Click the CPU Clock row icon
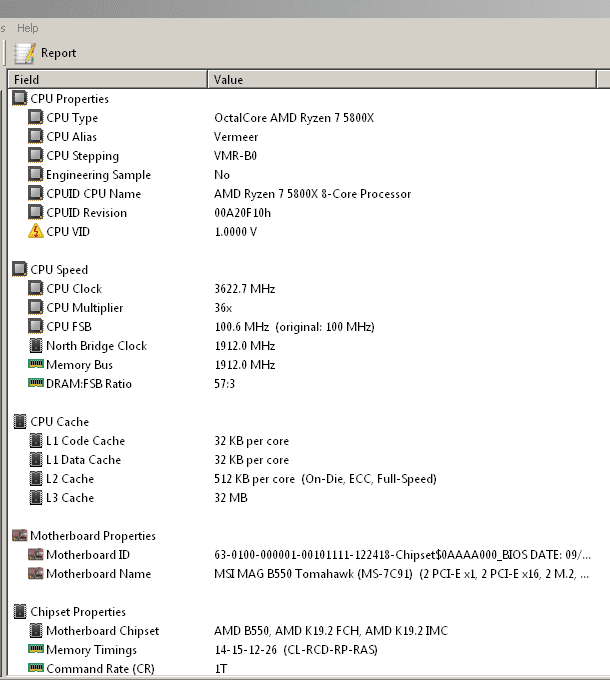The height and width of the screenshot is (680, 610). [x=36, y=288]
